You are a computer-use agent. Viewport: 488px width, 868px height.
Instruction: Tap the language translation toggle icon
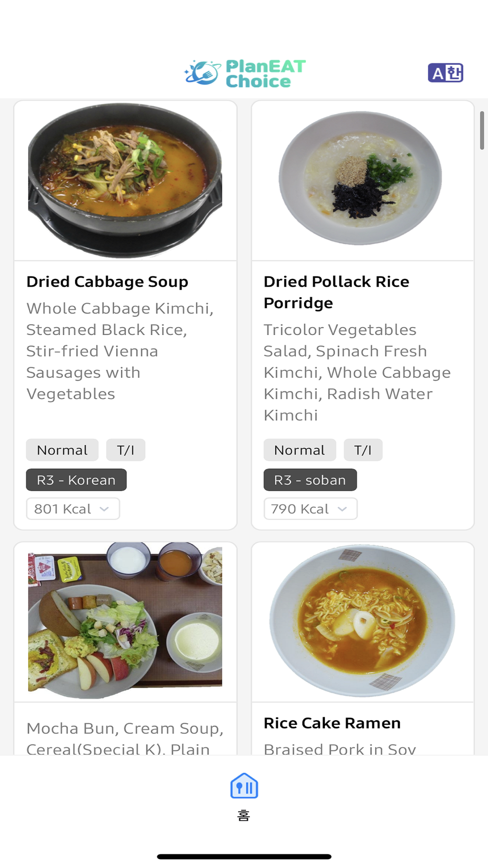click(446, 73)
